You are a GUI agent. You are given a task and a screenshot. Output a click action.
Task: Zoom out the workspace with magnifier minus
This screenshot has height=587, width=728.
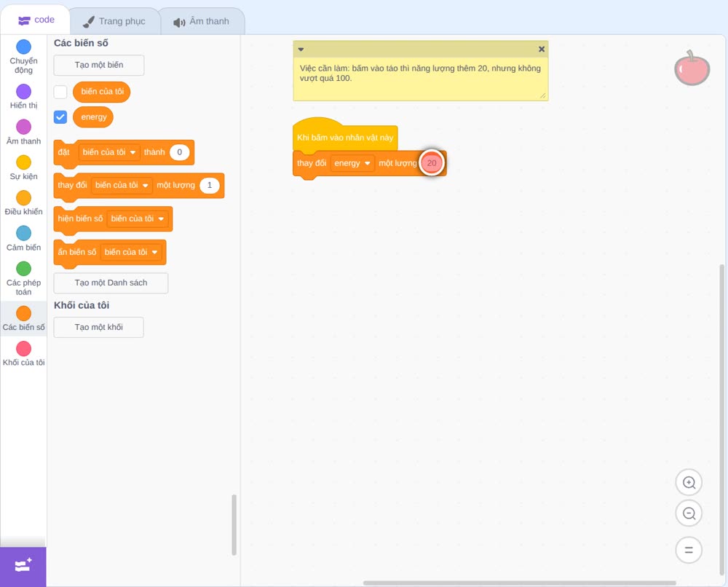tap(689, 513)
